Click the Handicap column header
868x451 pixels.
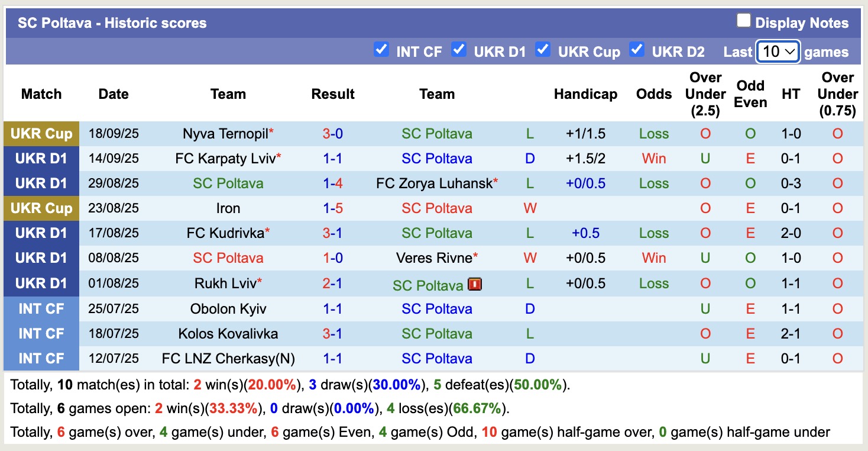point(585,94)
